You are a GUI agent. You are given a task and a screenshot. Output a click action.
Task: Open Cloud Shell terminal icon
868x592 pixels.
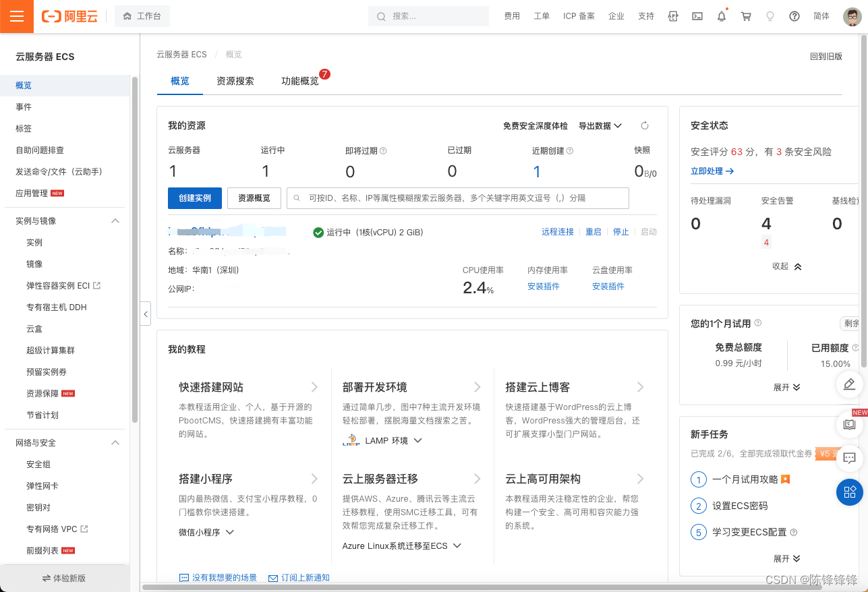coord(697,16)
